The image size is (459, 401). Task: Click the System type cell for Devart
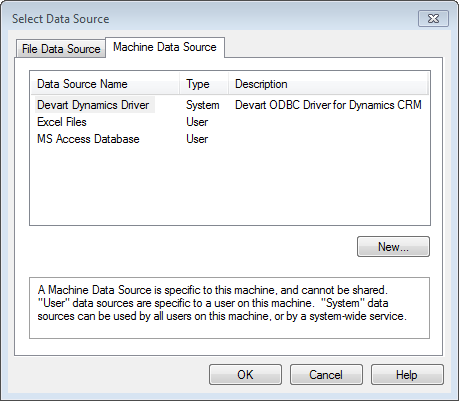tap(203, 105)
